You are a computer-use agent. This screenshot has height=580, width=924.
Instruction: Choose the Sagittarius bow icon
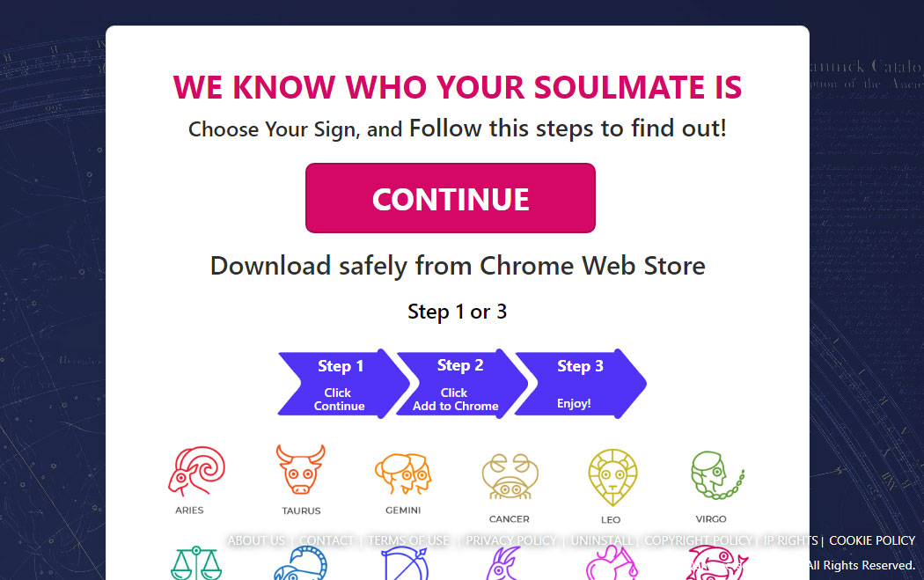point(403,563)
